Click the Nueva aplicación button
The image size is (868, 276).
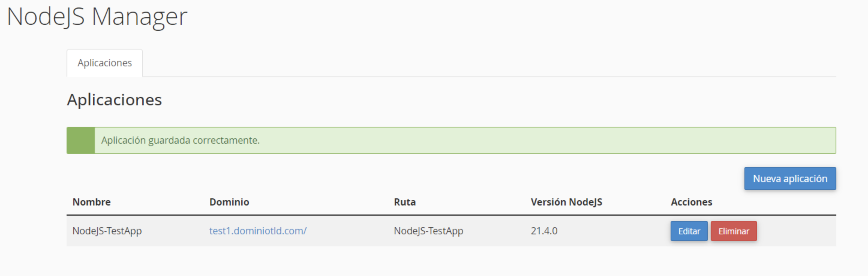pos(790,178)
